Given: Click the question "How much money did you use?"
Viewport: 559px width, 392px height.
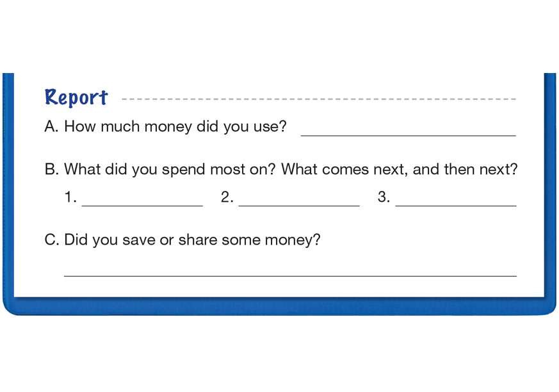Looking at the screenshot, I should [175, 127].
